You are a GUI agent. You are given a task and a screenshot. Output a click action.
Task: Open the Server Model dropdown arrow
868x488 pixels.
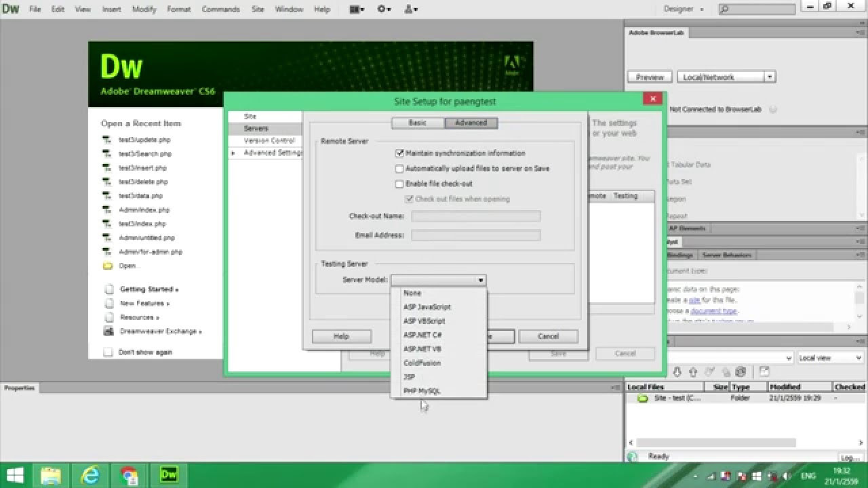click(x=480, y=280)
